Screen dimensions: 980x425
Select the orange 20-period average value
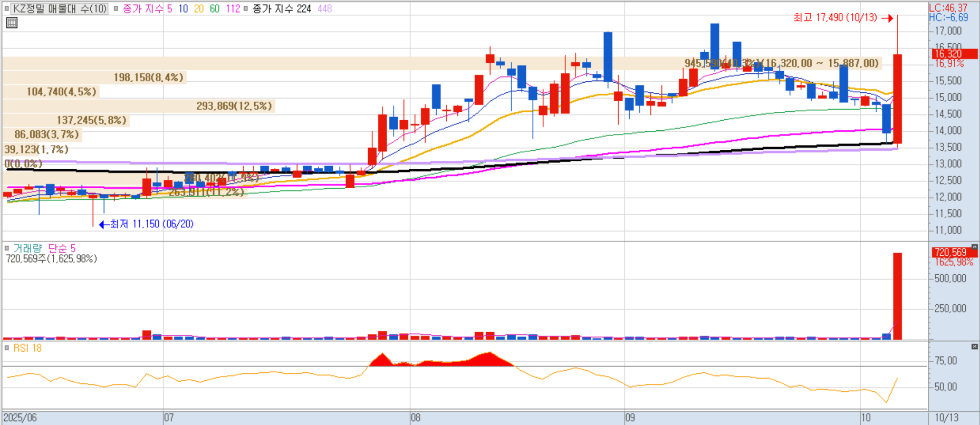tap(199, 8)
